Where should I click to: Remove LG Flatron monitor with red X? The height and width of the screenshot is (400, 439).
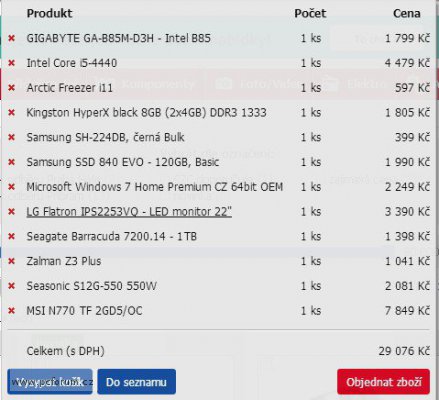point(12,212)
